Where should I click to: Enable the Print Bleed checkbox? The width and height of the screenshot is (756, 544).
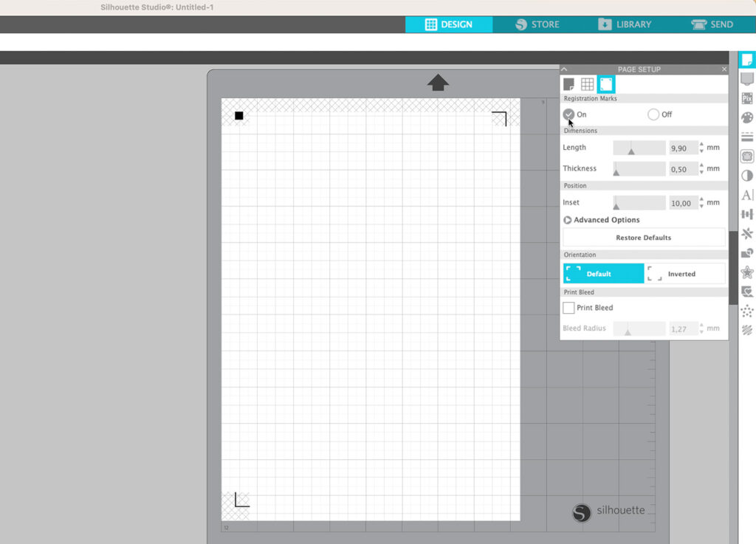568,308
